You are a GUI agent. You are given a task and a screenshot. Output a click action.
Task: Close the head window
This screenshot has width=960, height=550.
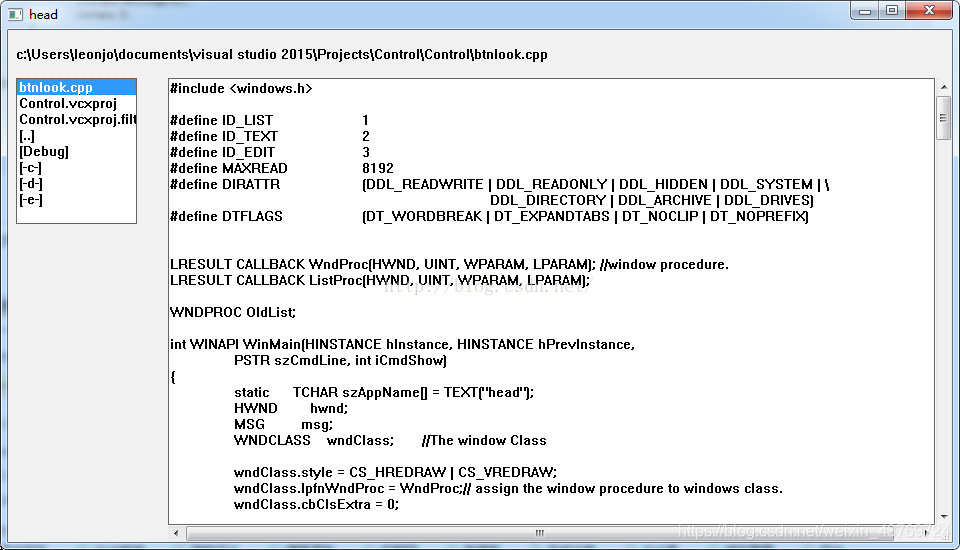(929, 10)
